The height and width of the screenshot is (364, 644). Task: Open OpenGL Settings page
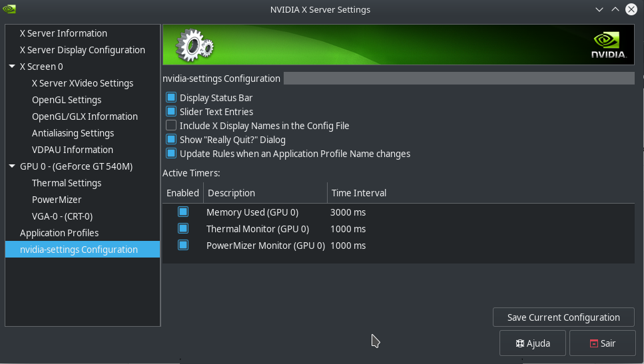pos(67,100)
